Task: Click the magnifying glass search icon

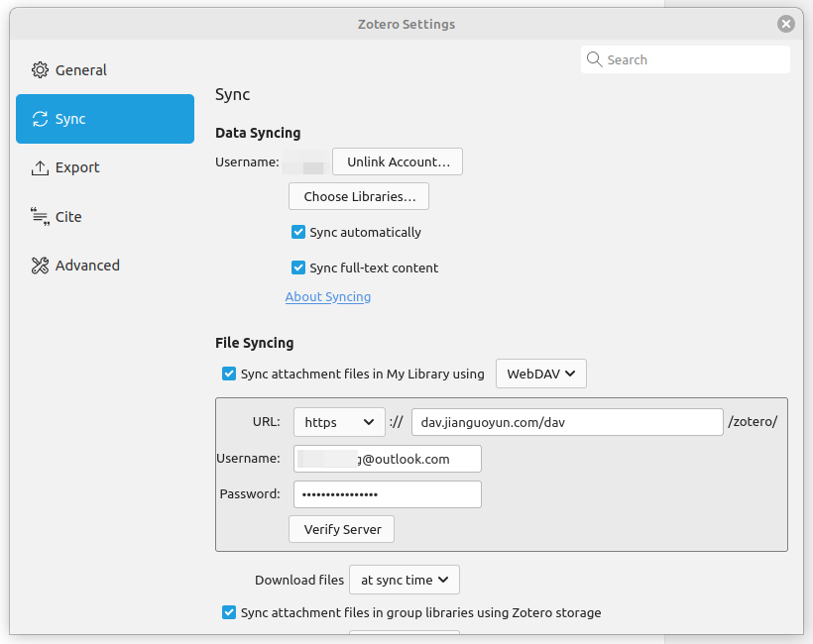Action: tap(595, 59)
